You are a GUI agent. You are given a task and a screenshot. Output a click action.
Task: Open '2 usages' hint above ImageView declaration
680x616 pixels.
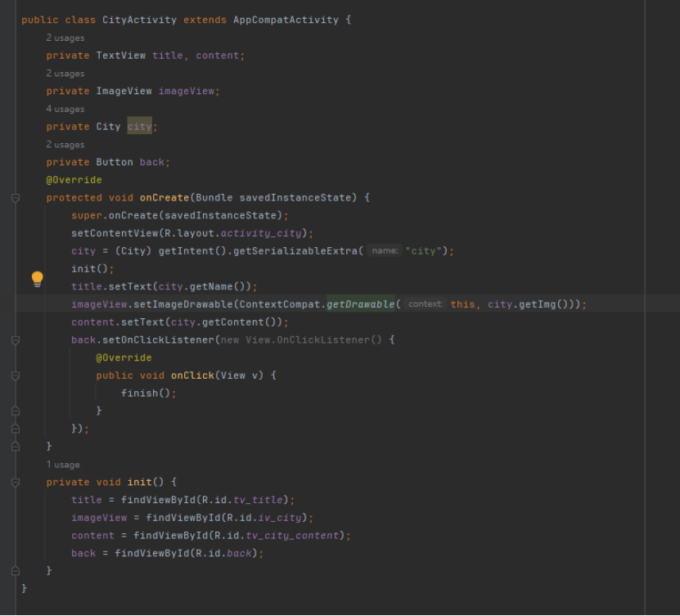click(65, 74)
